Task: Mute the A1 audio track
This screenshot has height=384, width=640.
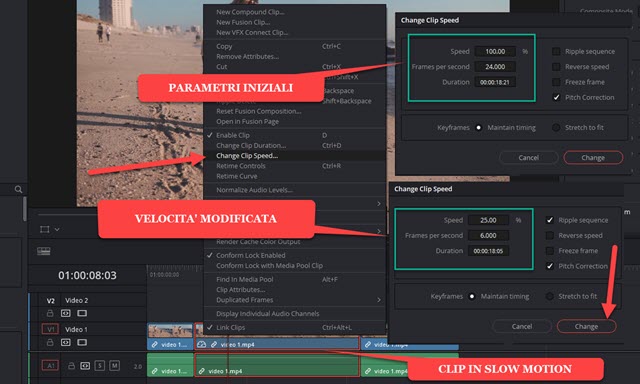Action: pyautogui.click(x=115, y=366)
